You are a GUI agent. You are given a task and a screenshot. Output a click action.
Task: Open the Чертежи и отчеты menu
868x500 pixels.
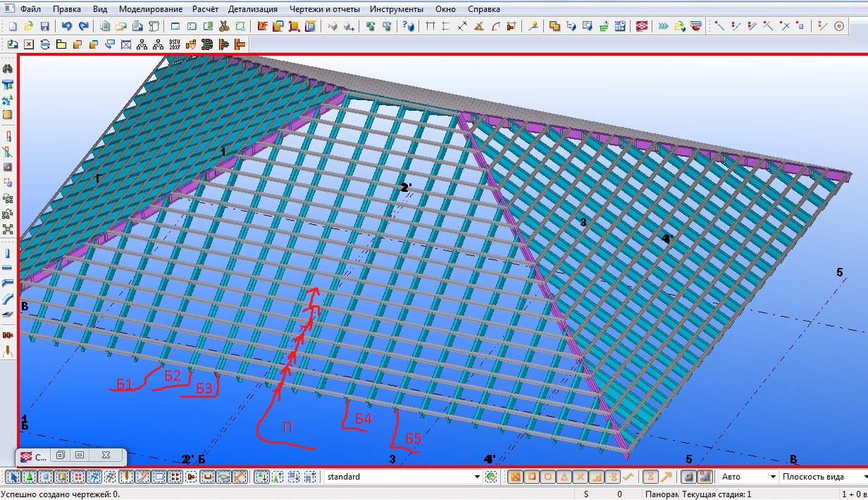coord(324,9)
